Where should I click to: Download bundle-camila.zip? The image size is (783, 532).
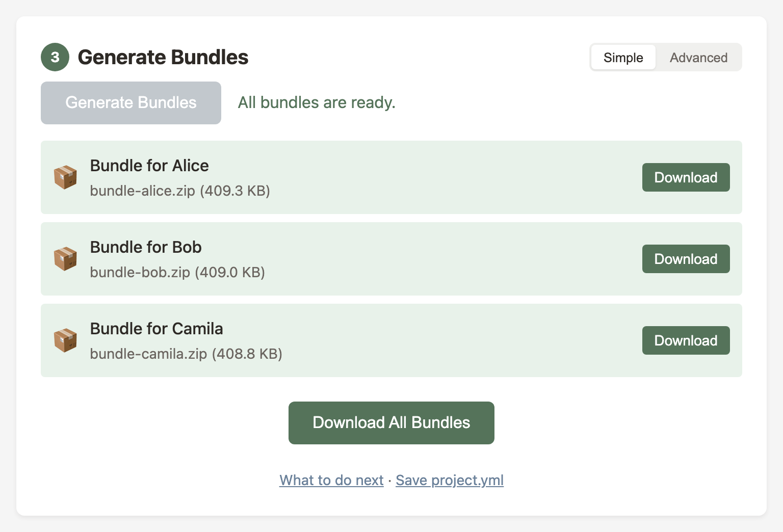(x=686, y=340)
